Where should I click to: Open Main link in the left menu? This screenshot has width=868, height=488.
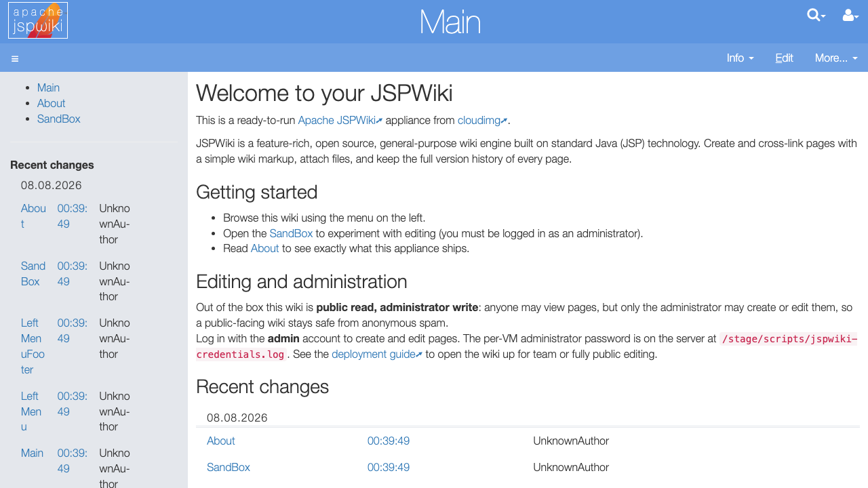click(x=48, y=87)
